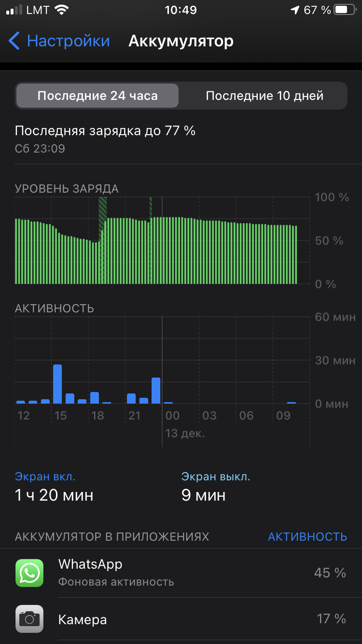This screenshot has height=644, width=362.
Task: Toggle the АКТИВНОСТЬ view for apps
Action: coord(307,536)
